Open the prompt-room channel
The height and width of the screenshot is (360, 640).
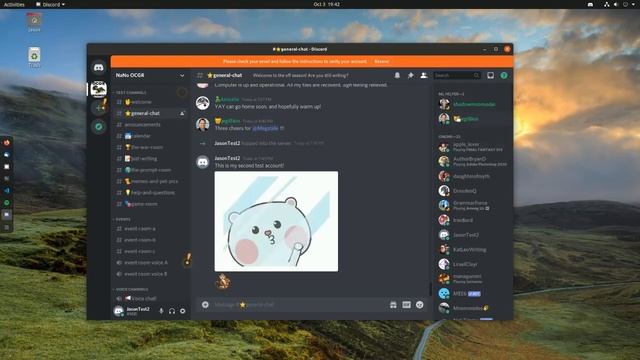point(150,170)
